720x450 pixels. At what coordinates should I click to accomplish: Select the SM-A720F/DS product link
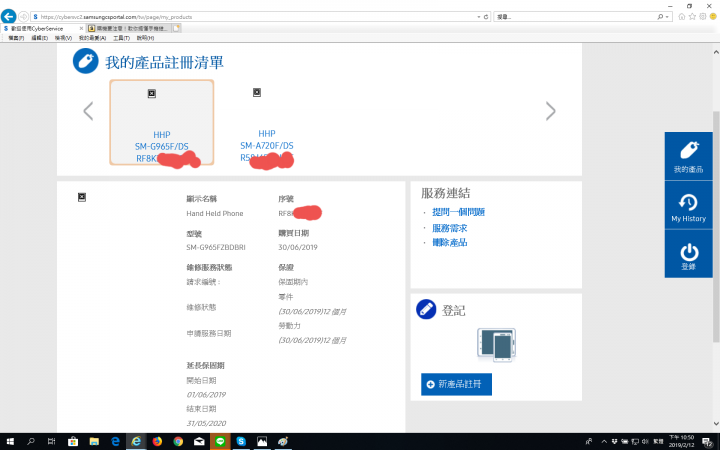tap(267, 146)
